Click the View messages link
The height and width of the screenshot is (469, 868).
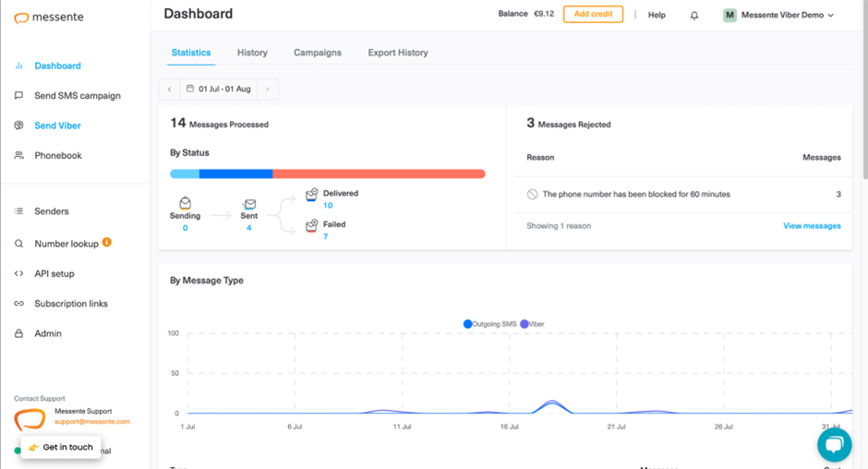pos(812,226)
